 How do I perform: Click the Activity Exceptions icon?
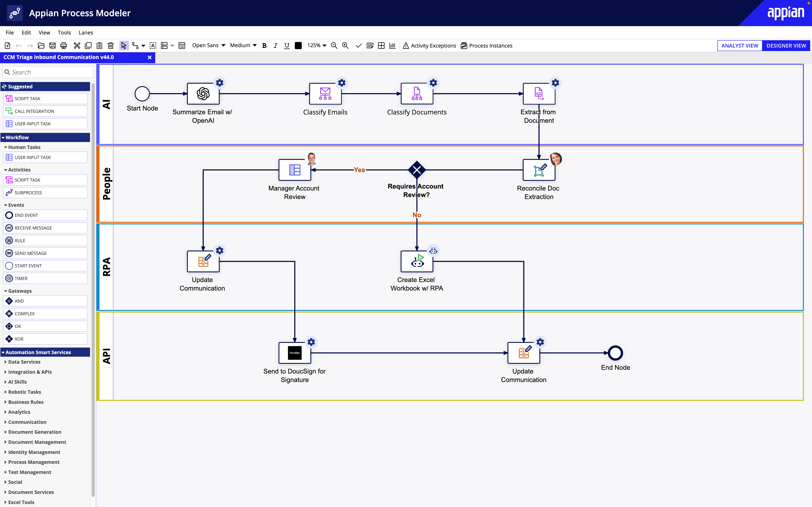point(406,46)
